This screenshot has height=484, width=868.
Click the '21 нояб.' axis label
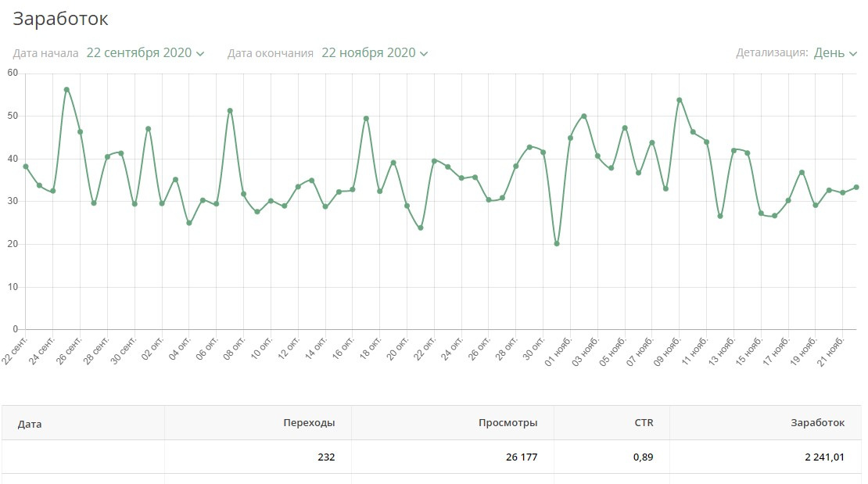tap(831, 351)
